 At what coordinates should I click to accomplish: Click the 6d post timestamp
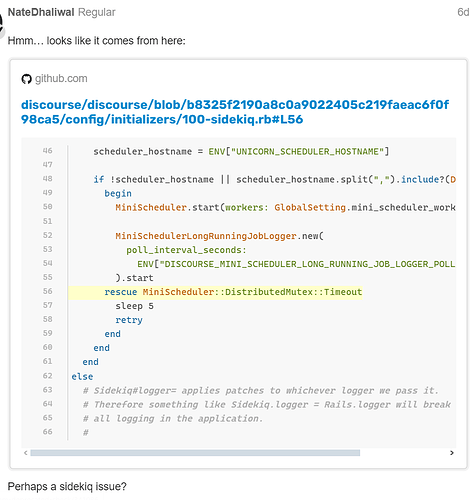click(463, 12)
